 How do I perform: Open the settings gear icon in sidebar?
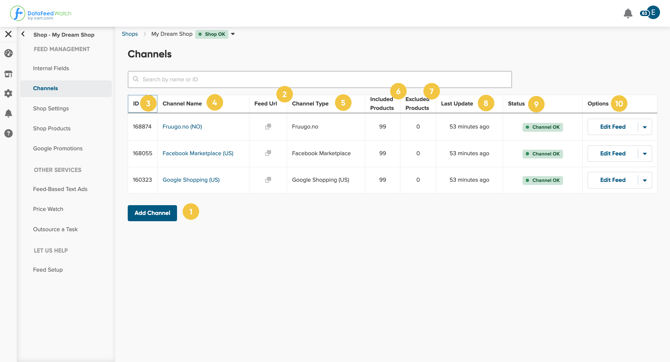pos(8,93)
